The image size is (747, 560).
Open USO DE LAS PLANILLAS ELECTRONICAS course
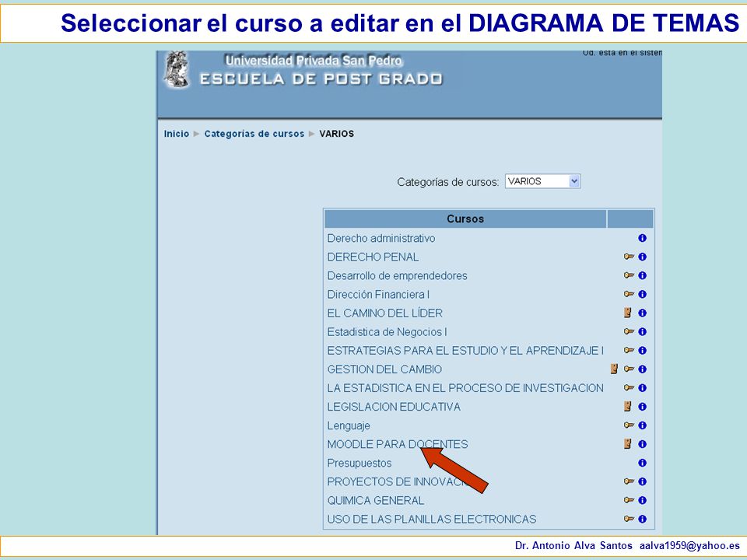pyautogui.click(x=432, y=519)
